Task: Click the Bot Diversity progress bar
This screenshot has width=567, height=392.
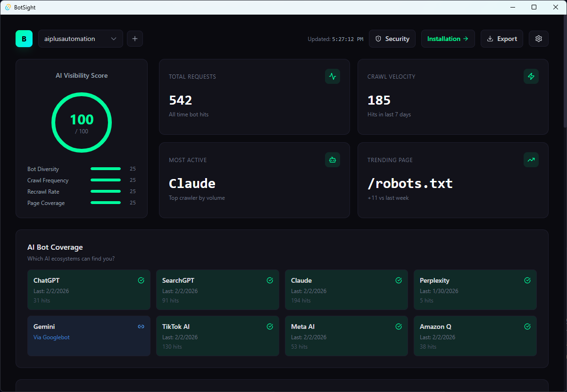Action: (105, 169)
